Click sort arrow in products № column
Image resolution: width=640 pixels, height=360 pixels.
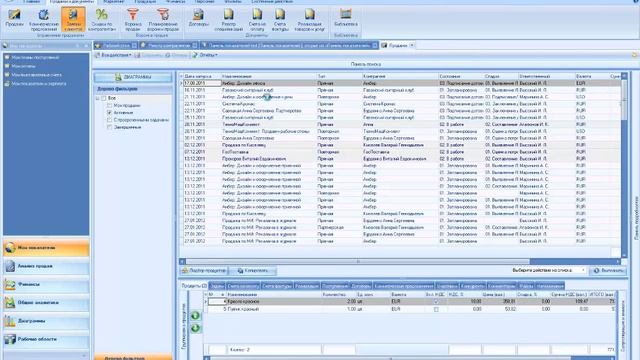click(x=222, y=294)
